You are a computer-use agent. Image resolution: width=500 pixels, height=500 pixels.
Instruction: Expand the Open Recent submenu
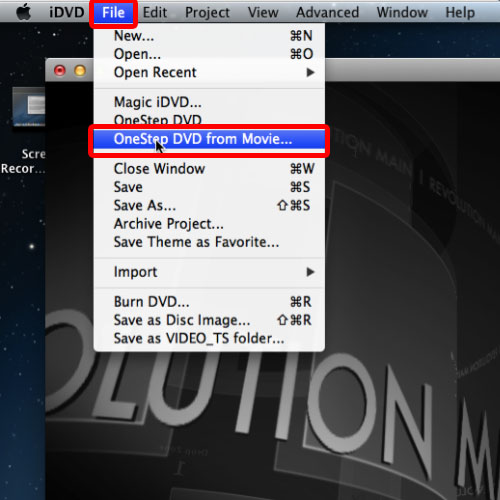(209, 72)
